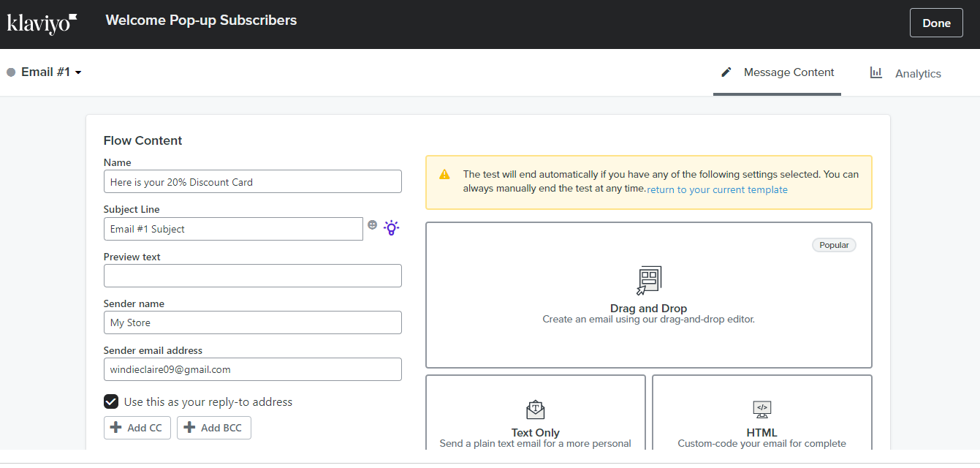Click the gray status dot beside Email #1
The image size is (980, 468).
(x=11, y=72)
